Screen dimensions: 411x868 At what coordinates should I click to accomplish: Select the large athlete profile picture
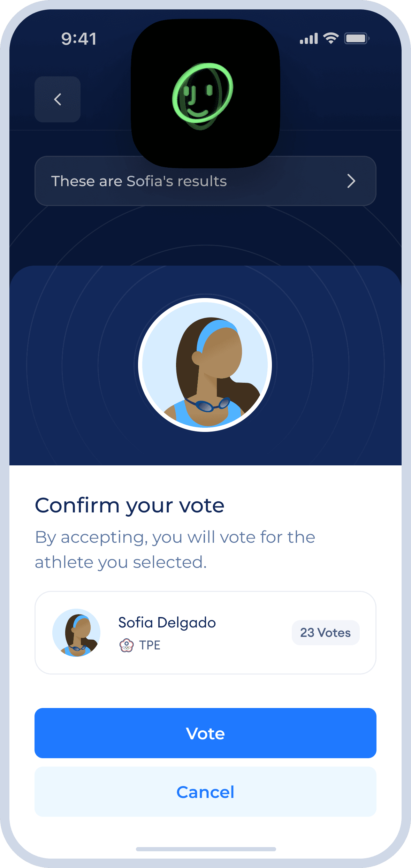coord(205,365)
